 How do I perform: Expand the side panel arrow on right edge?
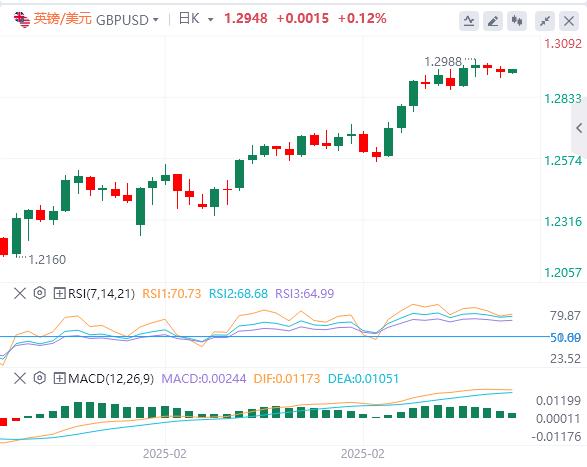[579, 128]
